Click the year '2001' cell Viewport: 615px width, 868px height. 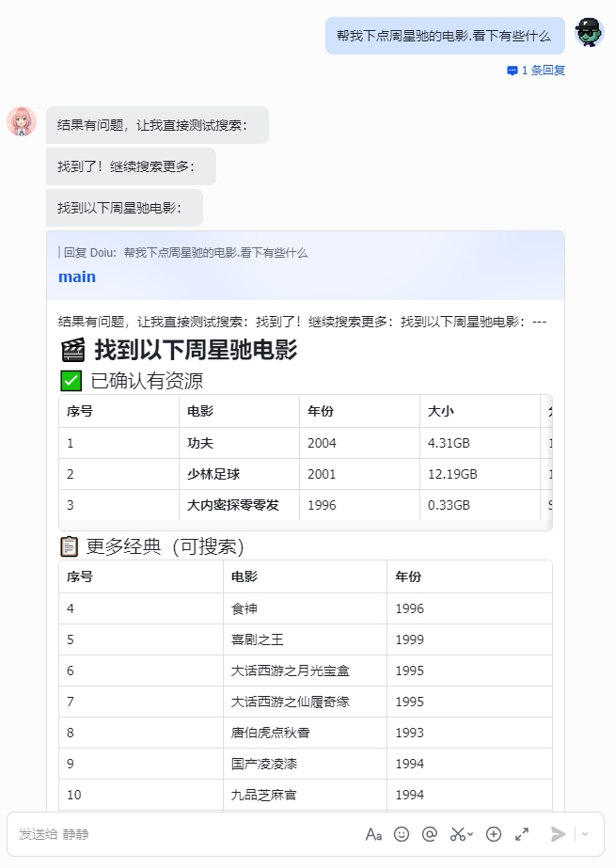pyautogui.click(x=360, y=474)
